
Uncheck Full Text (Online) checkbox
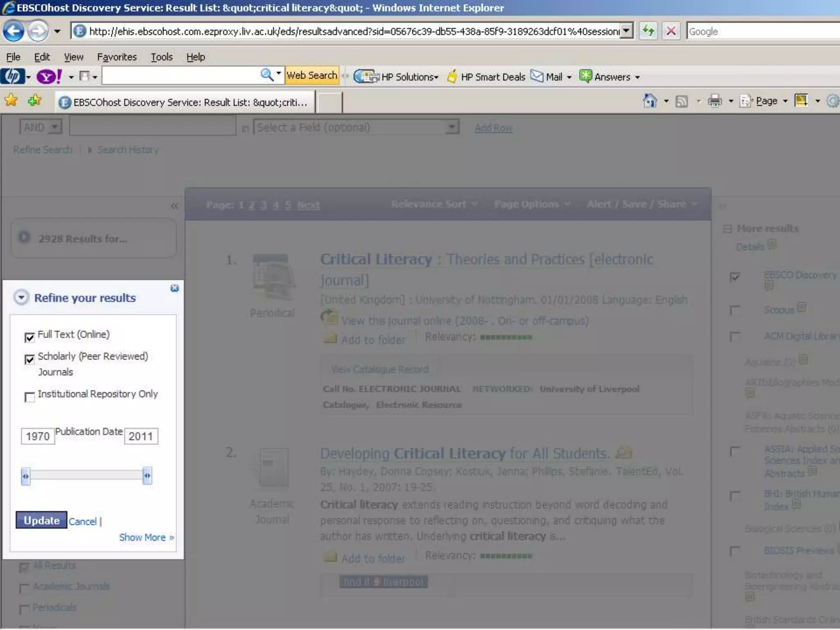30,338
